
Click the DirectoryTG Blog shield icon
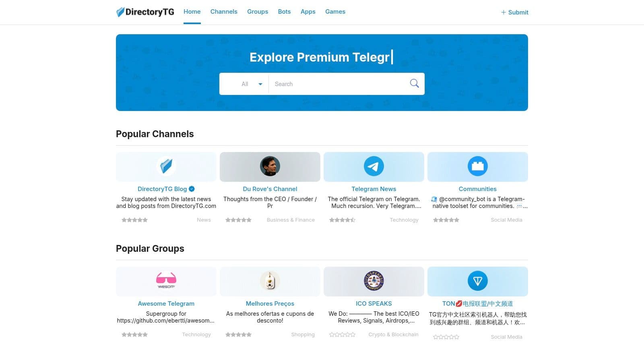tap(166, 166)
